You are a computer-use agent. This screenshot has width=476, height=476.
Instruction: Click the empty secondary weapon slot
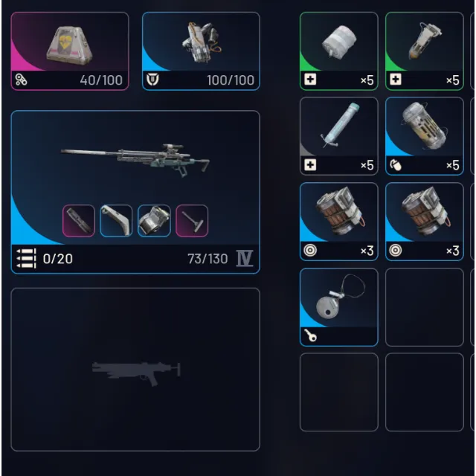[135, 370]
